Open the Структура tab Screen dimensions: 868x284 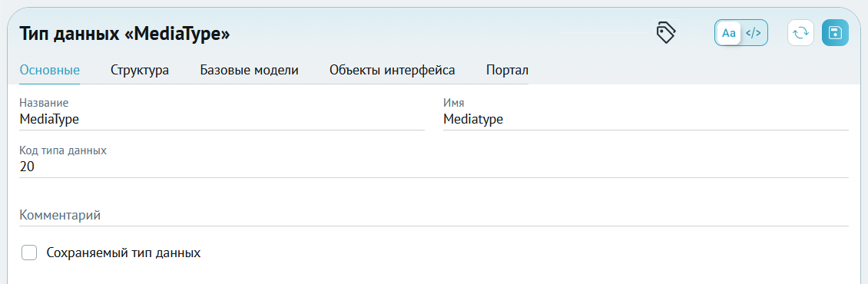point(140,71)
